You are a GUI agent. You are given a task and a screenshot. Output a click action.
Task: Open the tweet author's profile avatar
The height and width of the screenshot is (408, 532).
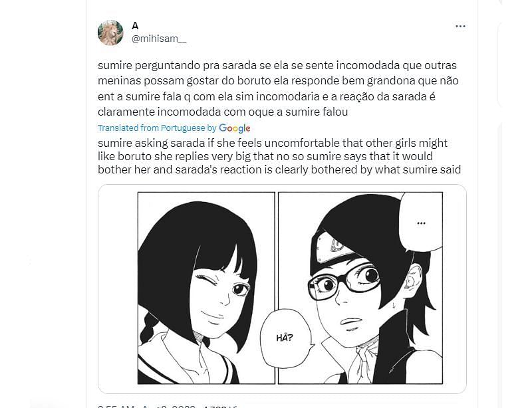point(110,33)
